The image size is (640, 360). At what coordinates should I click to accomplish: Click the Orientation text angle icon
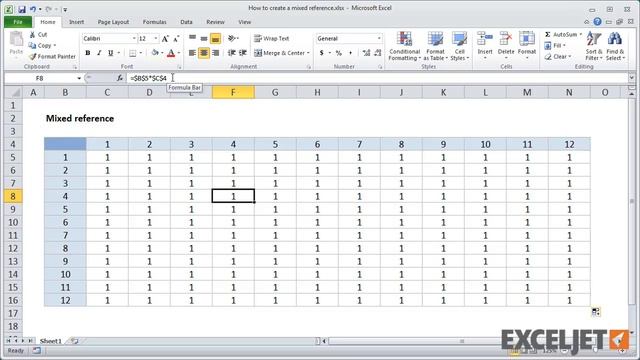point(232,38)
